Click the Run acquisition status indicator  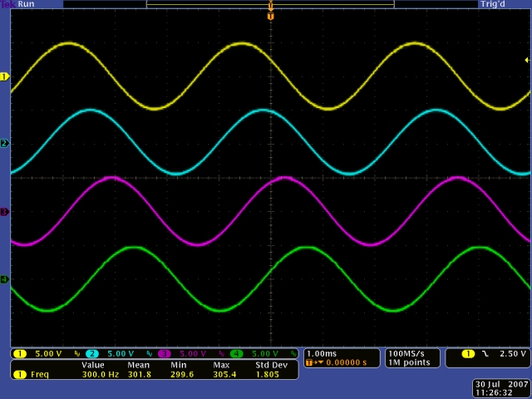click(x=27, y=4)
